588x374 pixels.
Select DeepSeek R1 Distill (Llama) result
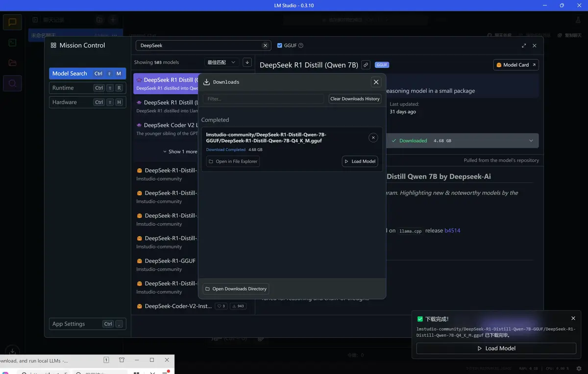pyautogui.click(x=167, y=106)
